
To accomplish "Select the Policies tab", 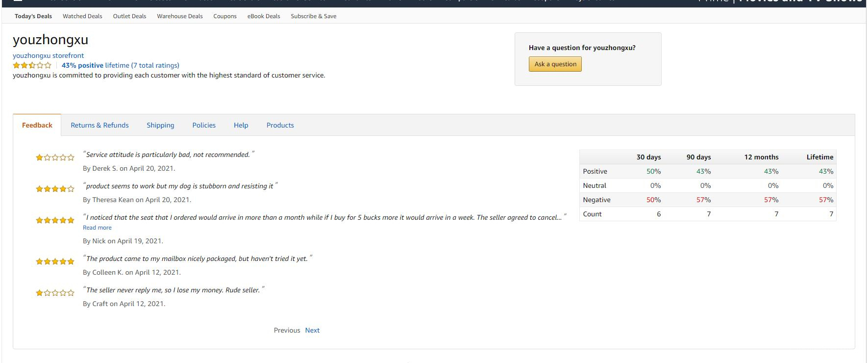I will tap(204, 125).
